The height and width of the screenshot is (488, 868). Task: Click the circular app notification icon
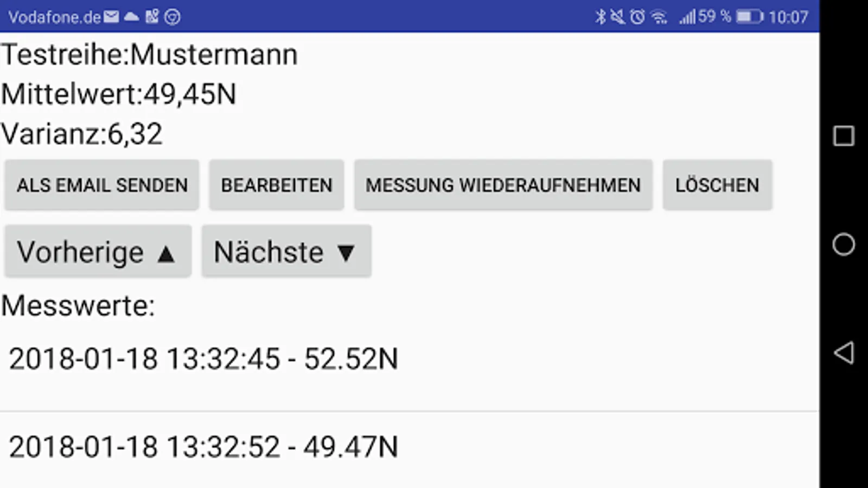(x=172, y=17)
